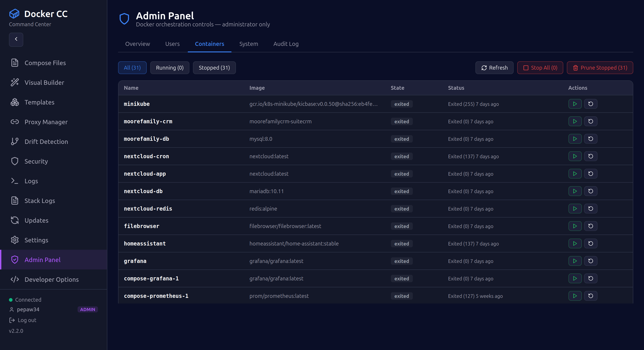Filter the list to Running (0) containers

169,68
